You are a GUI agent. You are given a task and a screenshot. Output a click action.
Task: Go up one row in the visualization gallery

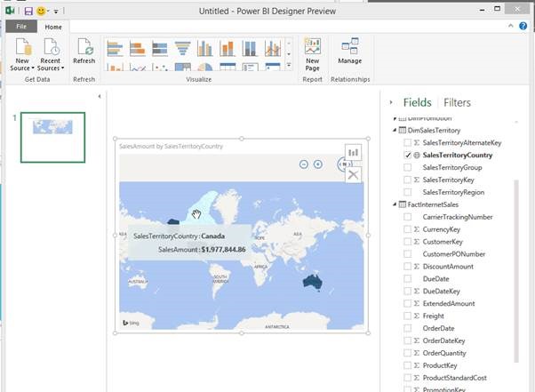[289, 43]
